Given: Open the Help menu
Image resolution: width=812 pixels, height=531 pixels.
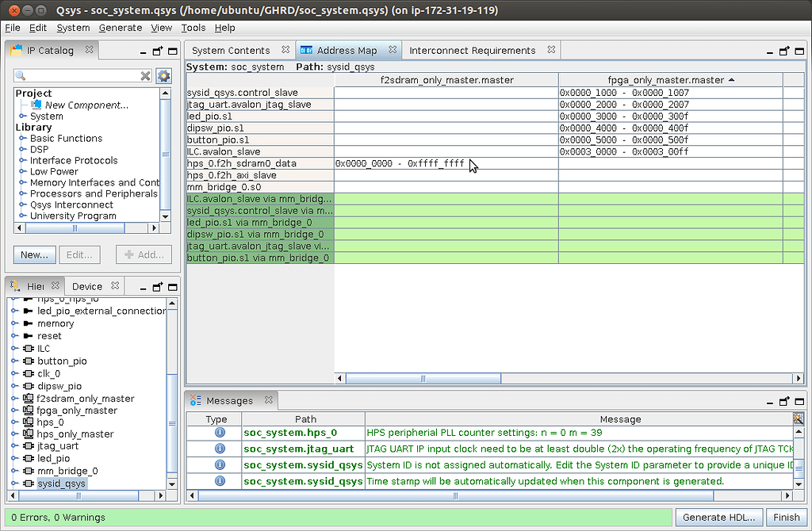Looking at the screenshot, I should click(224, 28).
